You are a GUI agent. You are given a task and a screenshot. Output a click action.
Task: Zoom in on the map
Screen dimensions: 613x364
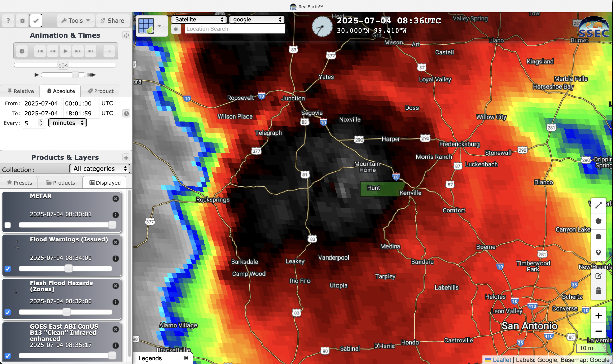(x=598, y=315)
